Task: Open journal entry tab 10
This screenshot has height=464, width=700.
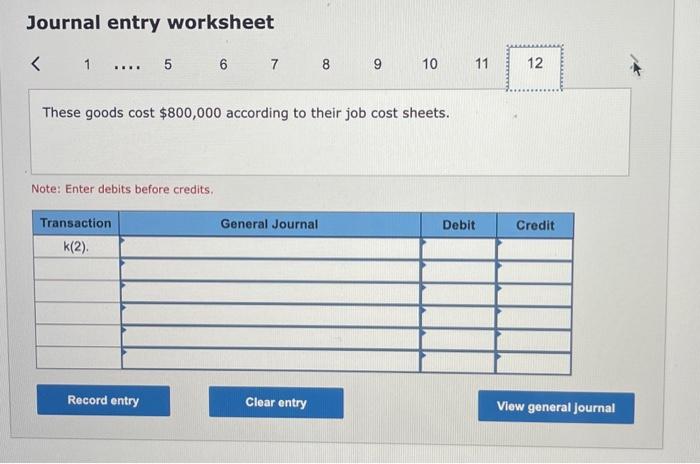Action: pos(430,64)
